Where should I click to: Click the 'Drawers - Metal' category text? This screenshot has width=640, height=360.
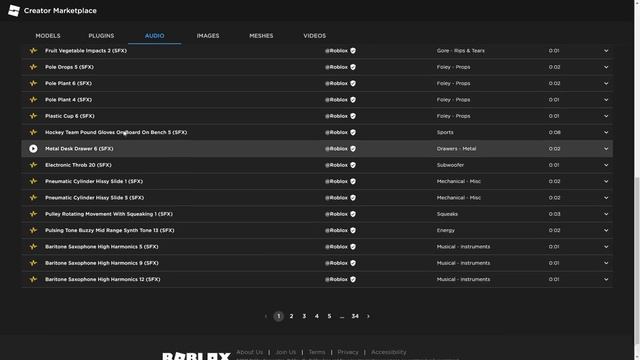tap(456, 149)
